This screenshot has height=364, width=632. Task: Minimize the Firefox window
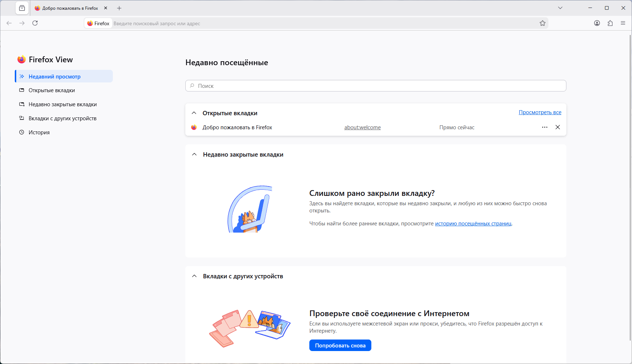[590, 8]
